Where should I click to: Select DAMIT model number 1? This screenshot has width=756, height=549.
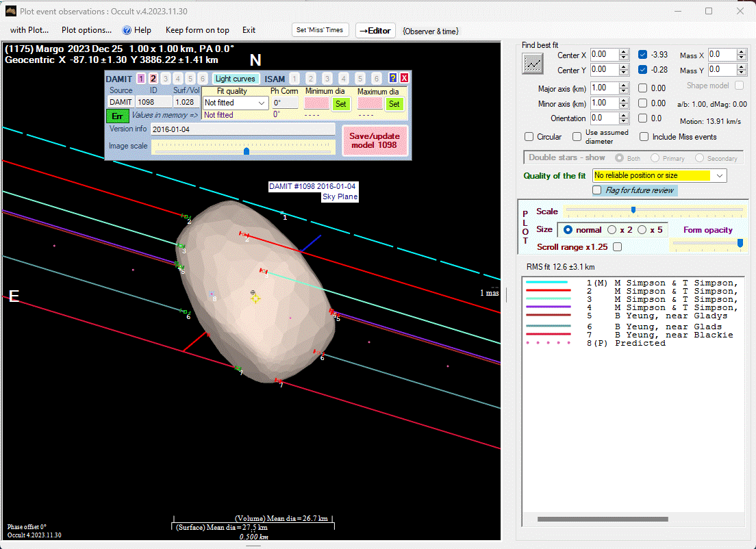[141, 79]
